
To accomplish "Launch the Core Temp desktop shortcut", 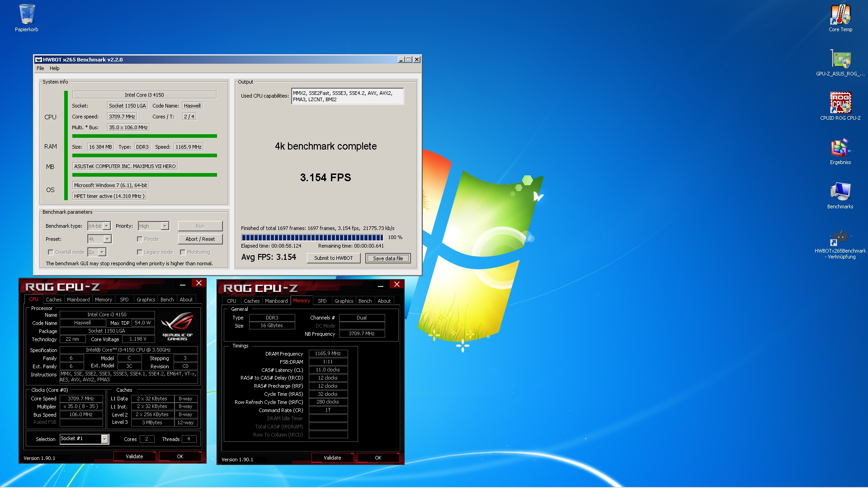I will pyautogui.click(x=840, y=18).
